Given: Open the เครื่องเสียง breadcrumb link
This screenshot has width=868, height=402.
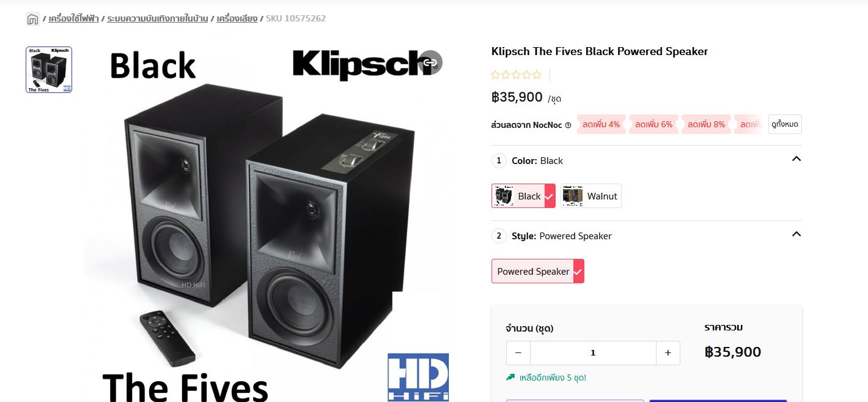Looking at the screenshot, I should pyautogui.click(x=237, y=19).
